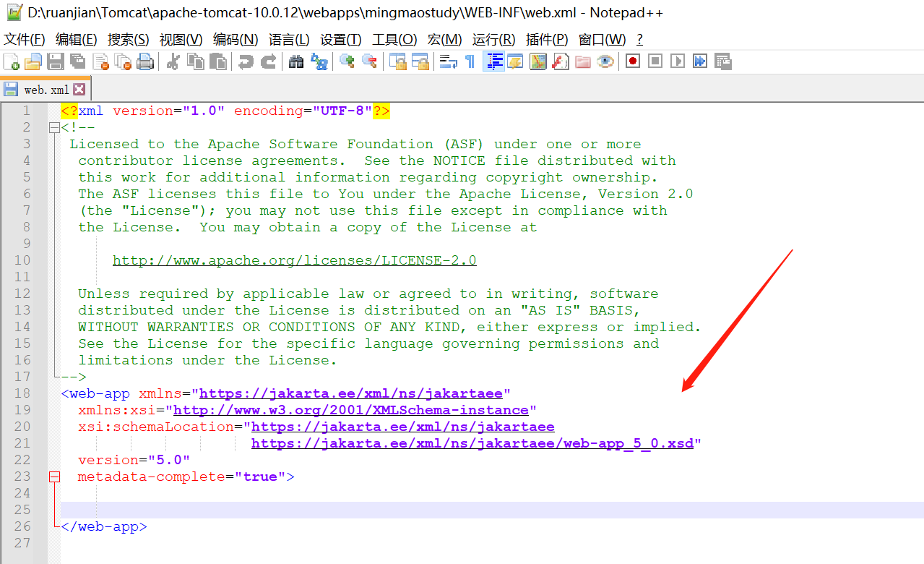
Task: Toggle word wrap toolbar icon
Action: (449, 61)
